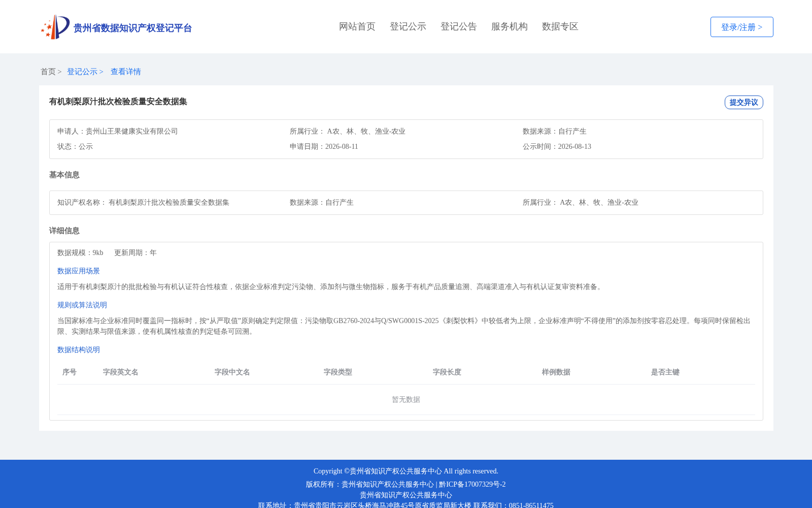Click the 数据结构说明 subheading
This screenshot has width=812, height=508.
pos(79,350)
